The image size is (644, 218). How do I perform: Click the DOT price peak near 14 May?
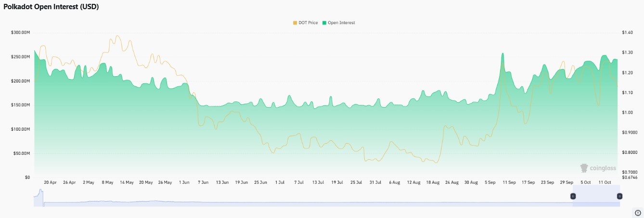click(117, 36)
